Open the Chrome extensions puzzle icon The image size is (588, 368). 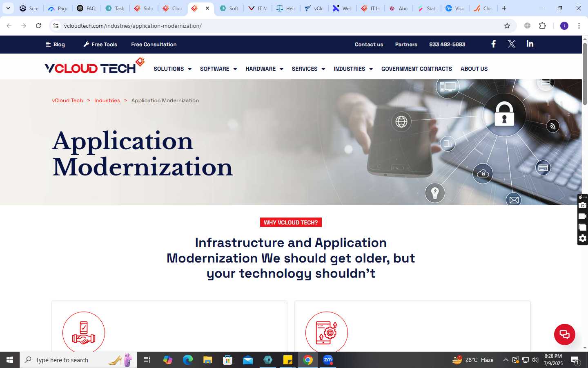point(542,26)
